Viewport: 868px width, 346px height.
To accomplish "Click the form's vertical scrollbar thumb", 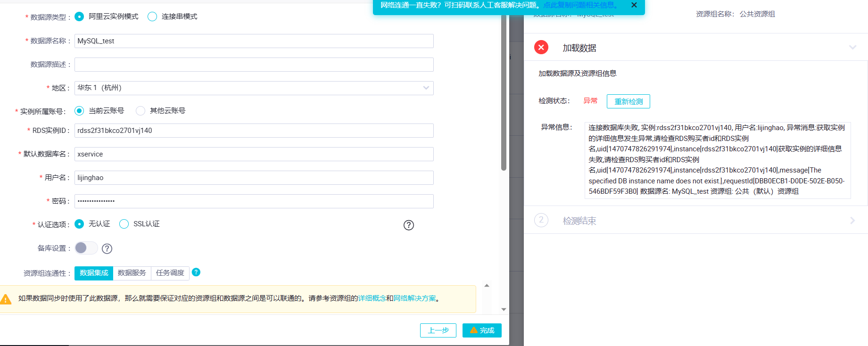I will (x=504, y=92).
